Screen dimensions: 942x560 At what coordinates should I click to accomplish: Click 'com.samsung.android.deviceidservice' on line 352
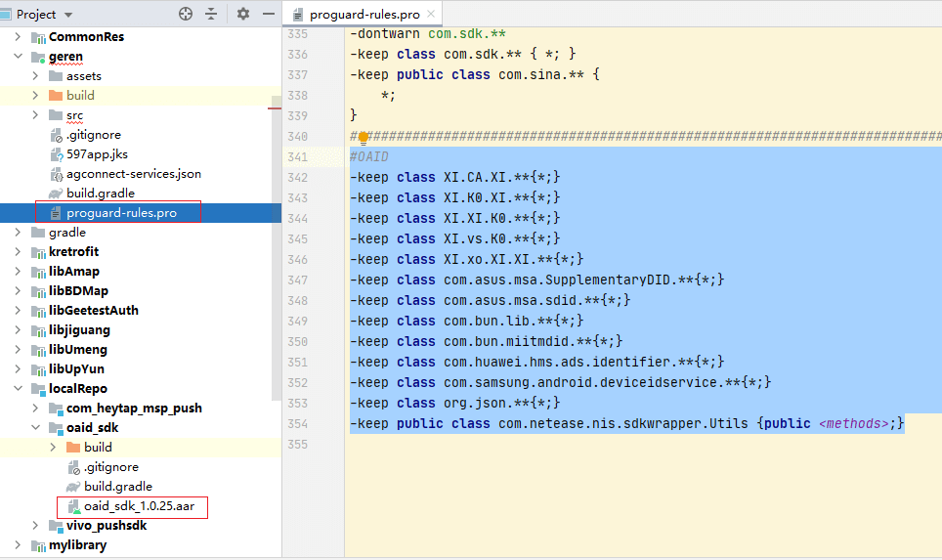(579, 383)
